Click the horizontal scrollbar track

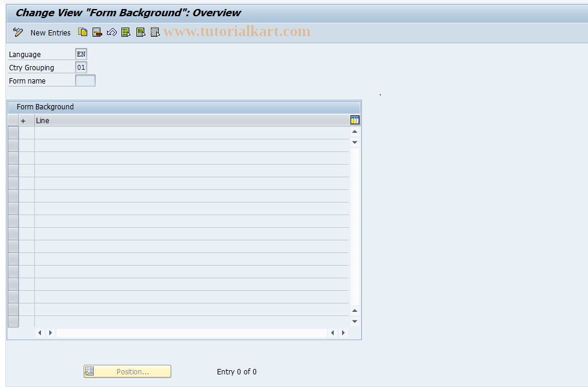pos(192,333)
